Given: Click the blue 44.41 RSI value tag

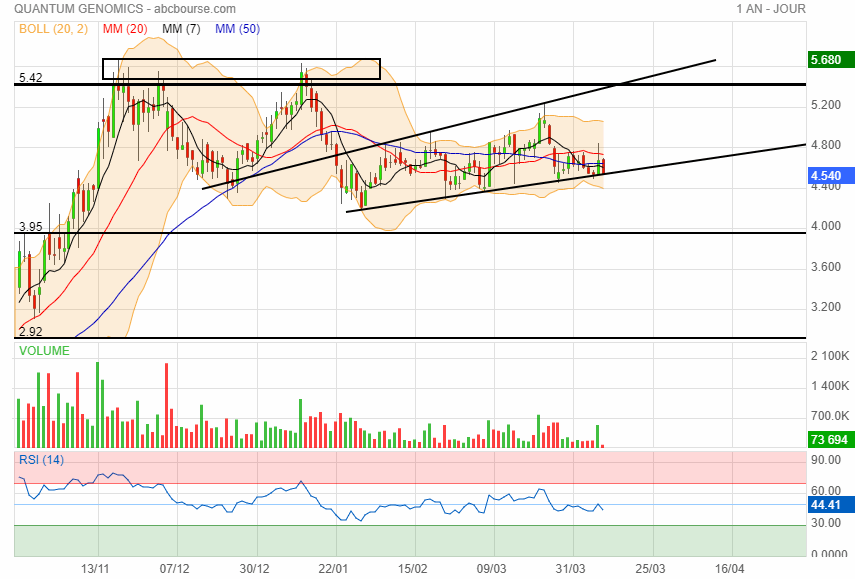Looking at the screenshot, I should (830, 505).
